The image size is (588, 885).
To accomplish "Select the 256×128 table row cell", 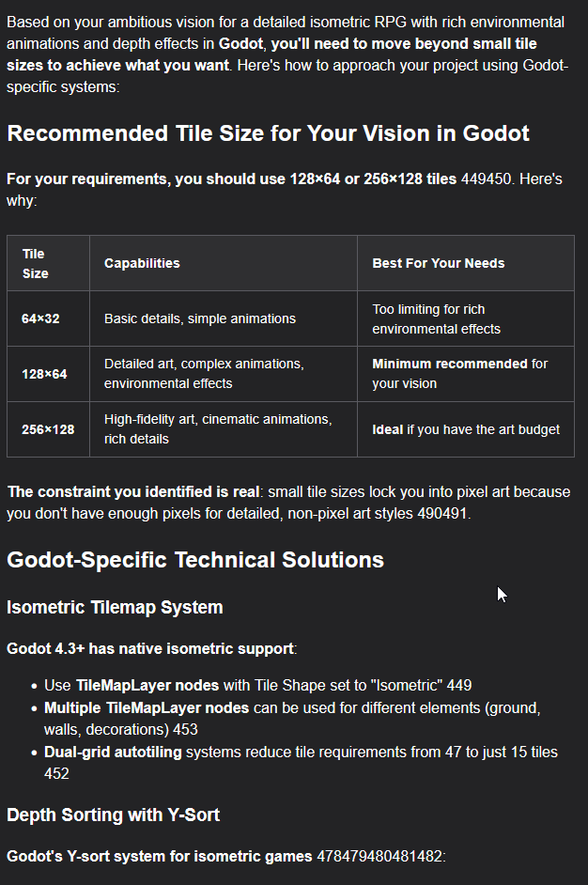I will point(48,429).
